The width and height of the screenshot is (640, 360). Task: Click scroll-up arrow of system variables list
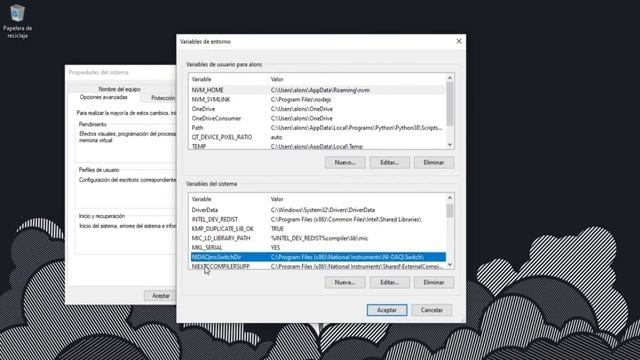[450, 198]
